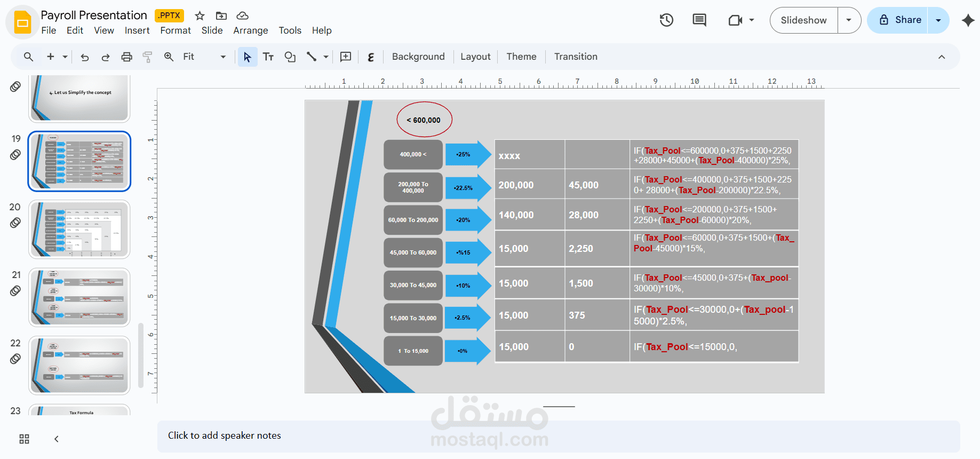The image size is (980, 459).
Task: Open the comments panel icon
Action: (x=699, y=20)
